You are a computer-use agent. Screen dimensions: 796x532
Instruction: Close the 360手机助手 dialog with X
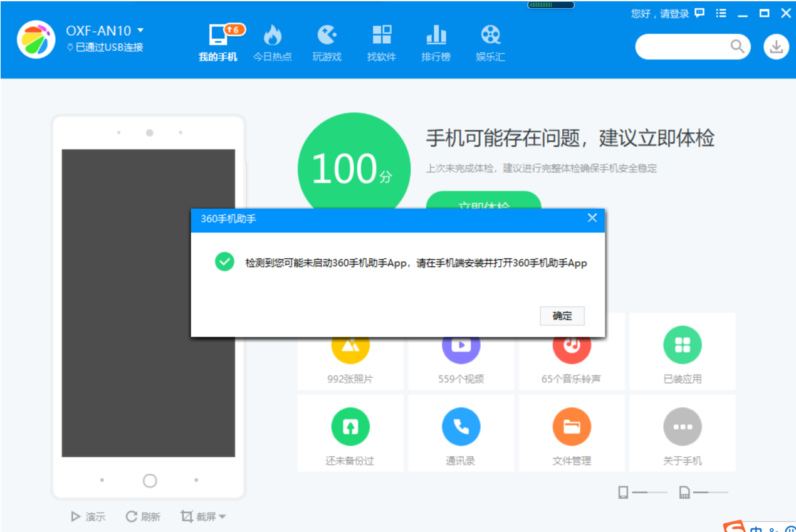coord(592,218)
